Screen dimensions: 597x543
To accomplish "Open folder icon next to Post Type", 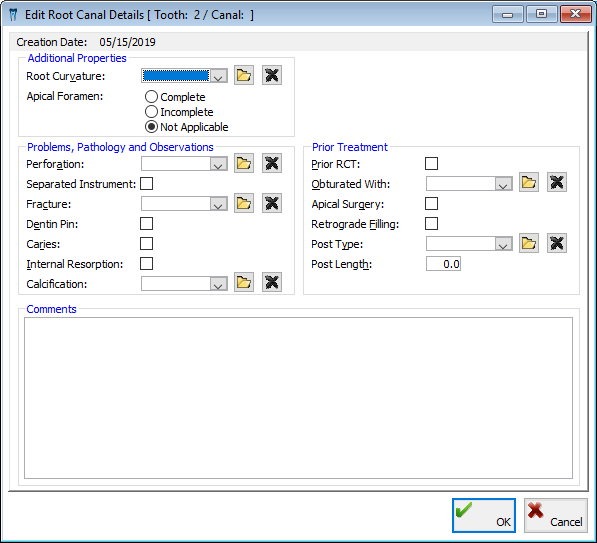I will coord(529,243).
